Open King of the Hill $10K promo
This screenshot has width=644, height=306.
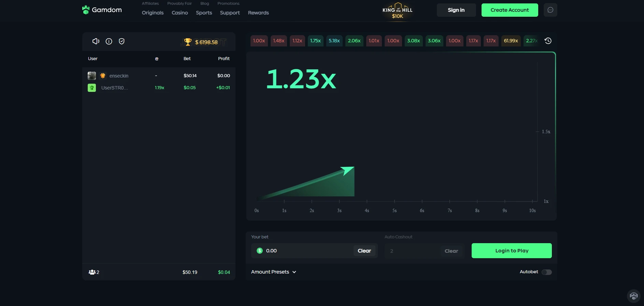pos(398,11)
